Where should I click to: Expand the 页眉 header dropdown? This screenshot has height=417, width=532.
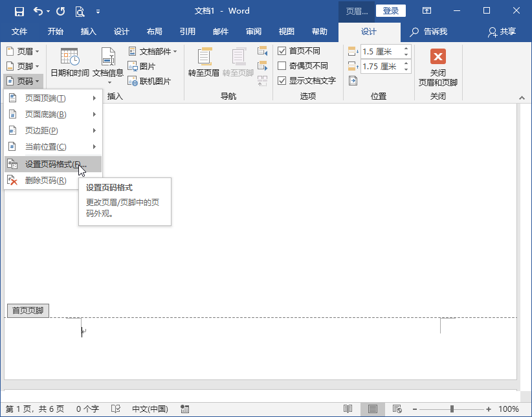[23, 51]
